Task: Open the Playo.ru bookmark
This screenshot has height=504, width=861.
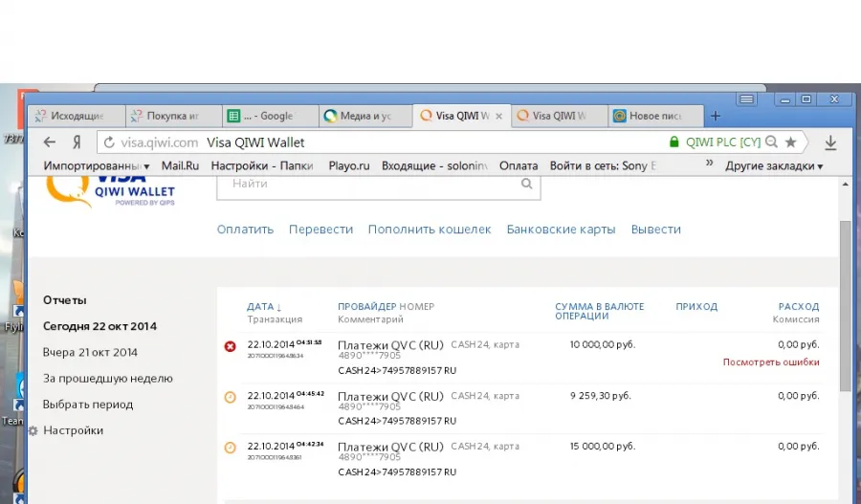Action: pos(348,165)
